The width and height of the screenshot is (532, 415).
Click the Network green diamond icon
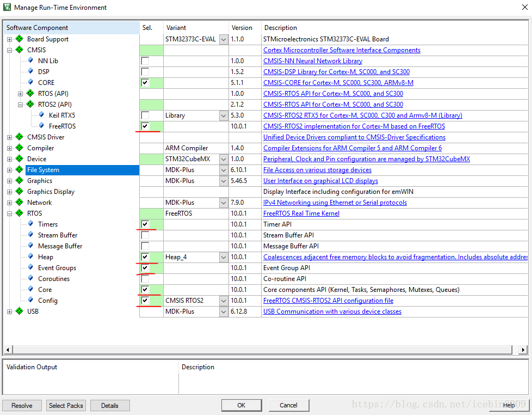click(x=20, y=202)
